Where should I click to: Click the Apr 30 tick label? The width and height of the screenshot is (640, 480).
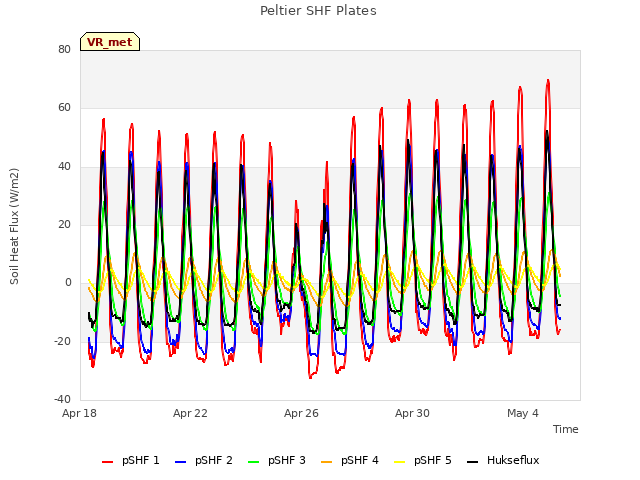(412, 413)
